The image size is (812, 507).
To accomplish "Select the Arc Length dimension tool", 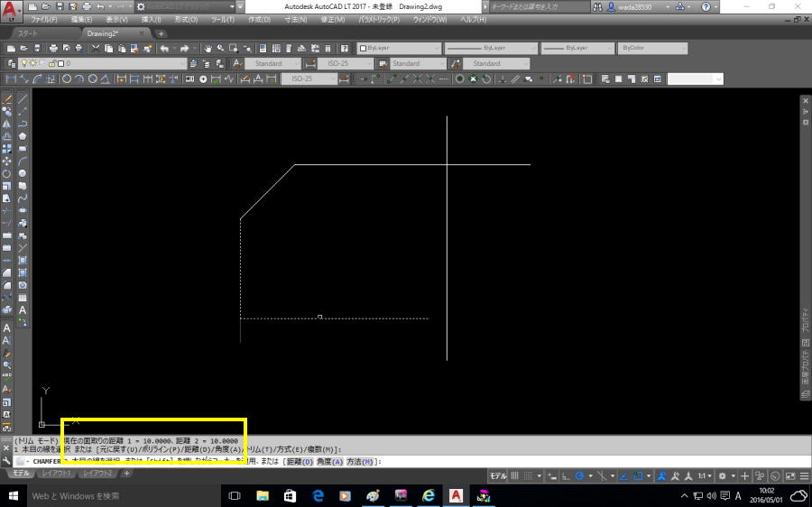I will click(38, 78).
